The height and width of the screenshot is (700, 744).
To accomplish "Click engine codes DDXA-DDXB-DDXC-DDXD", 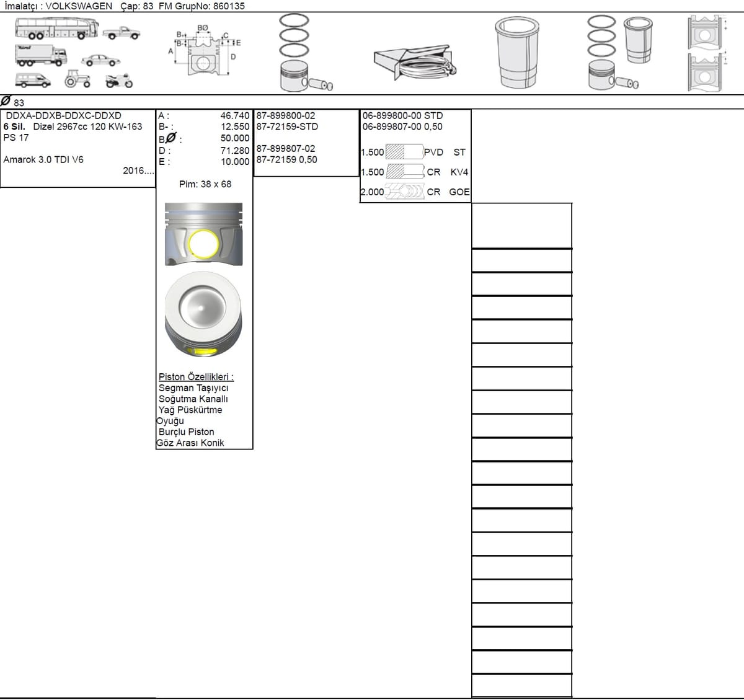I will pyautogui.click(x=64, y=115).
